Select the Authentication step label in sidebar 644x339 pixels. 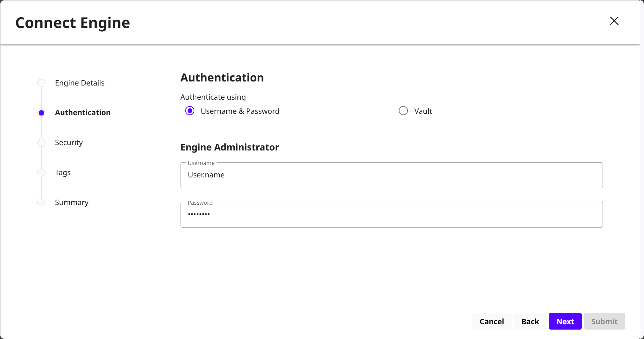pyautogui.click(x=83, y=112)
